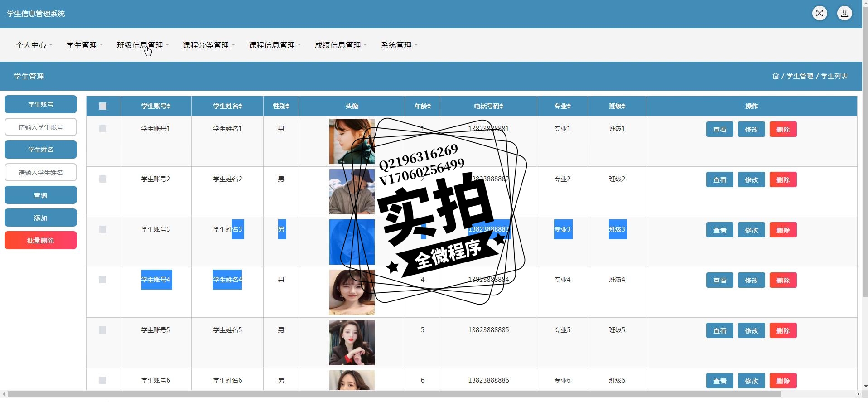Screen dimensions: 868x402
Task: Expand the 学生管理 menu
Action: (x=85, y=45)
